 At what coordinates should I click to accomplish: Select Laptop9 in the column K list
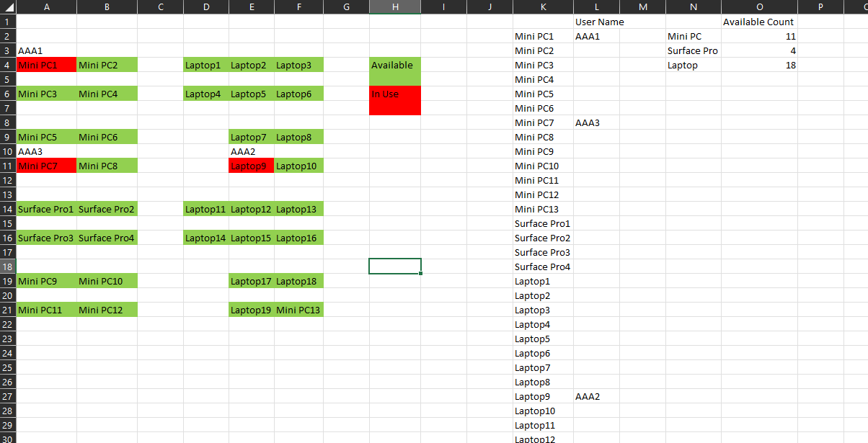coord(543,396)
